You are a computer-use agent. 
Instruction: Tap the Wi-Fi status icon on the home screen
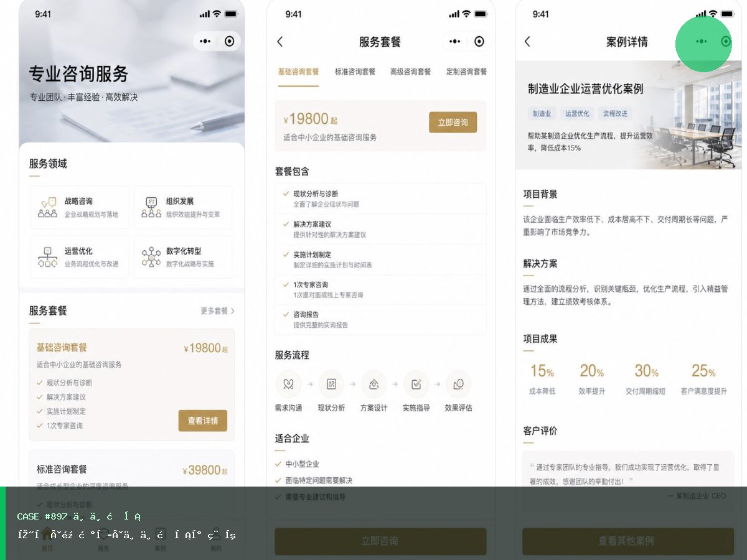pos(217,14)
